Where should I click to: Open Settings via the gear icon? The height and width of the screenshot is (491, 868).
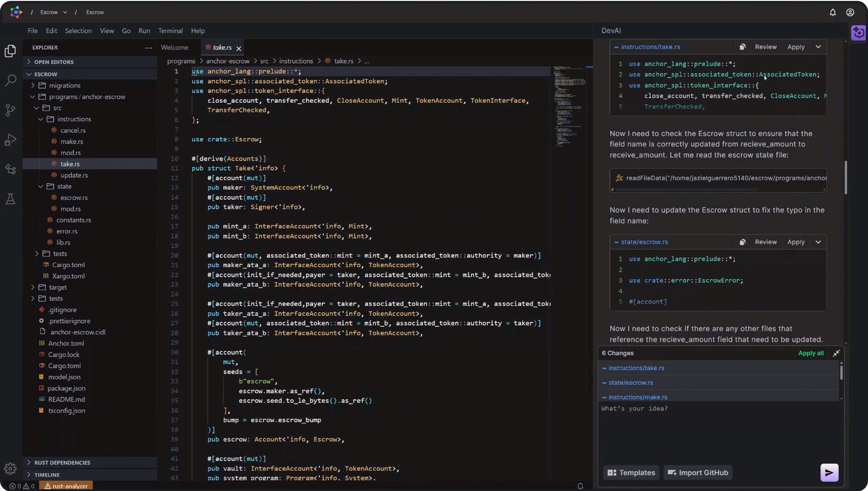click(x=10, y=468)
